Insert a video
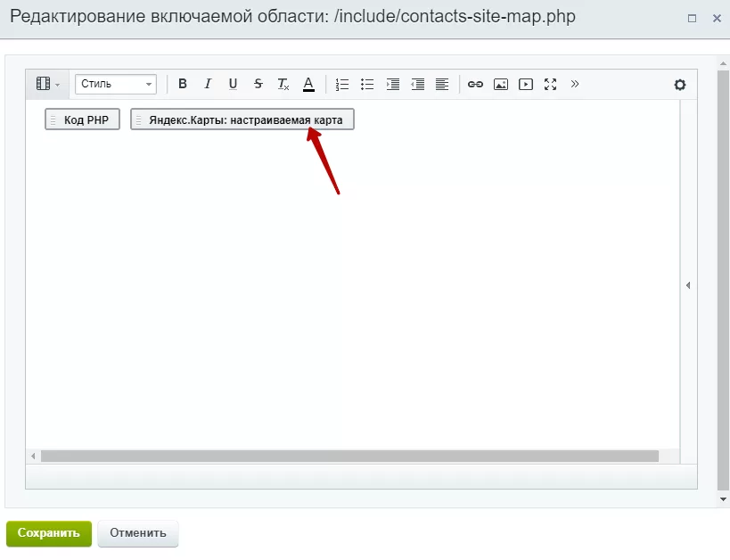730x560 pixels. coord(526,84)
